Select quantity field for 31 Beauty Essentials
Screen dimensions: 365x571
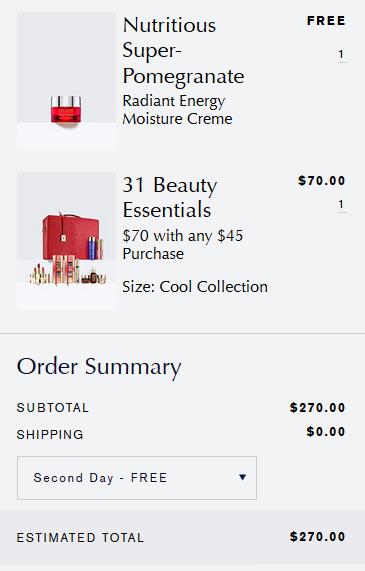[341, 204]
